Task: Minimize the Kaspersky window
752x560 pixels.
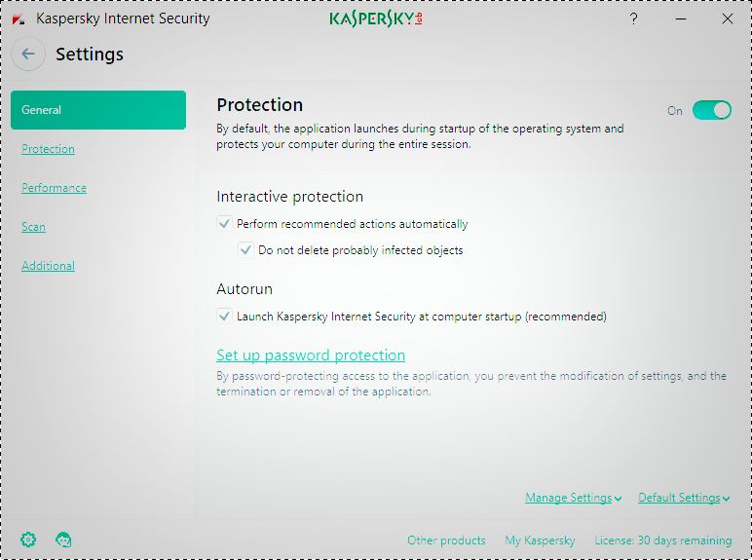Action: click(680, 19)
